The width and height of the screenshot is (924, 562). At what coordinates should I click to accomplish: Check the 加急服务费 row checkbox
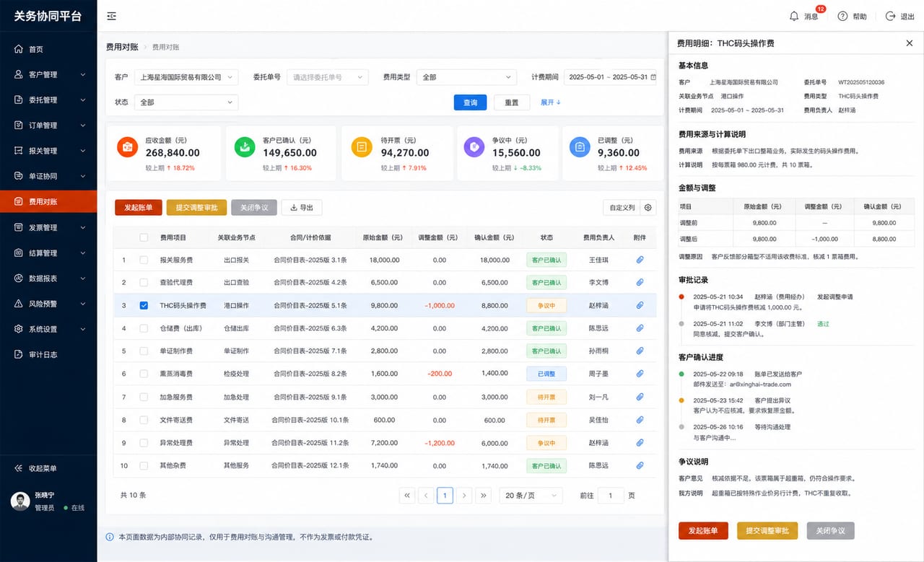tap(144, 397)
